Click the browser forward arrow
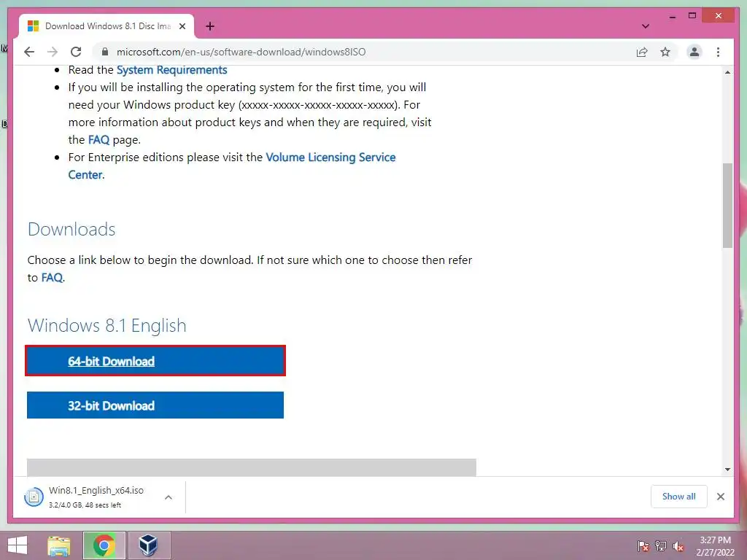Image resolution: width=747 pixels, height=560 pixels. pyautogui.click(x=53, y=52)
